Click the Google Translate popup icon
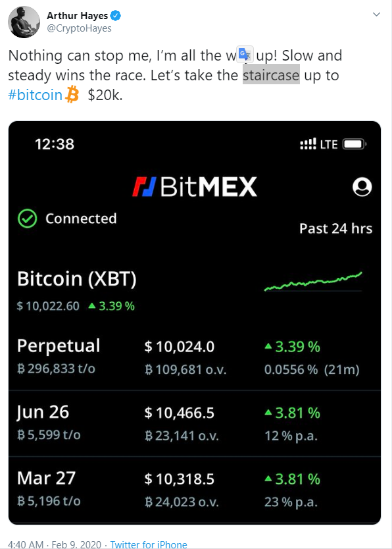The height and width of the screenshot is (549, 392). tap(245, 54)
